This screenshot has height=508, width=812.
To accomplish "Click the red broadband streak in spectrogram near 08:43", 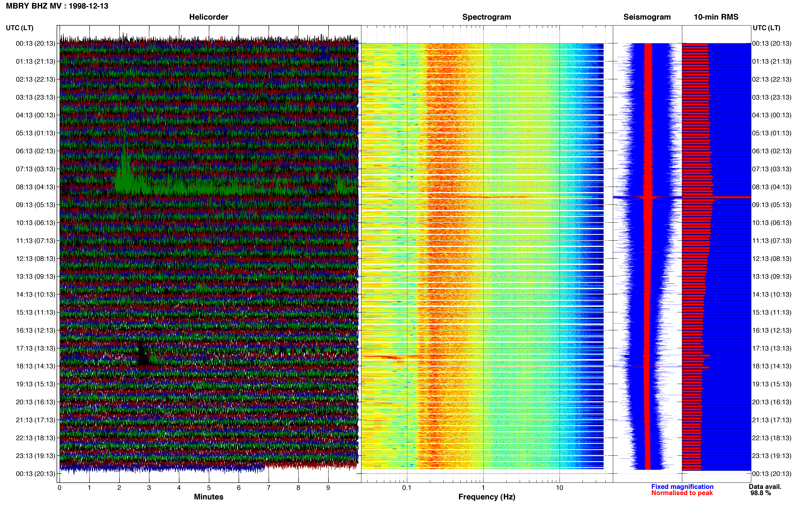I will 504,197.
